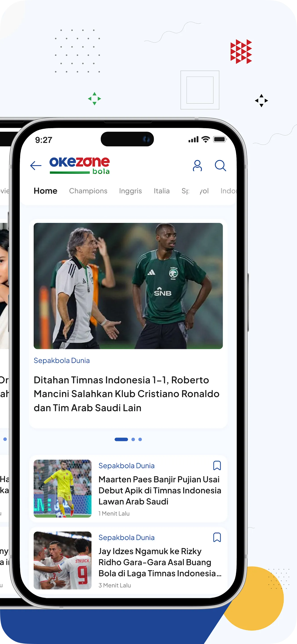Tap the '1 Menit Lalu' timestamp
The height and width of the screenshot is (644, 297).
point(114,513)
